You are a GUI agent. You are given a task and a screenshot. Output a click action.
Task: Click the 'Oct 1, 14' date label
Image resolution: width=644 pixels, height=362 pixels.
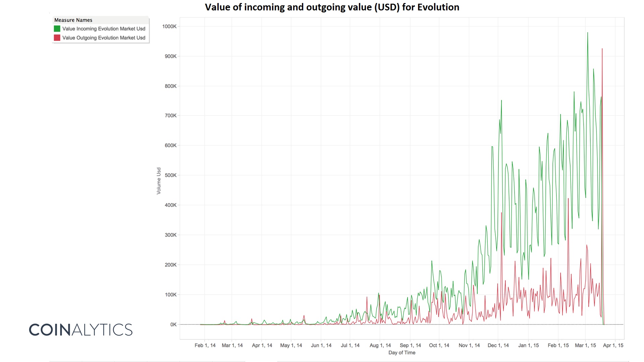tap(439, 345)
